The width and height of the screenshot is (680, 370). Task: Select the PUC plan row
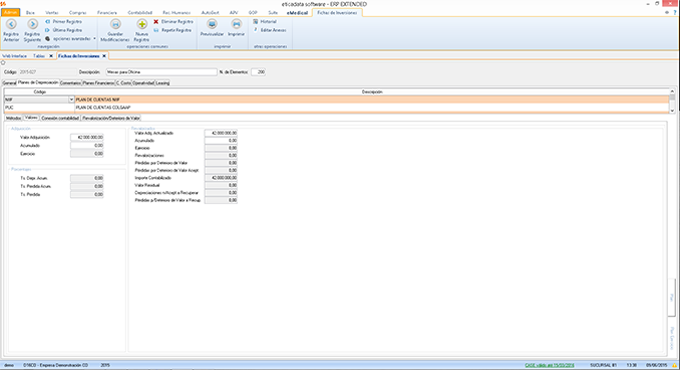point(336,108)
